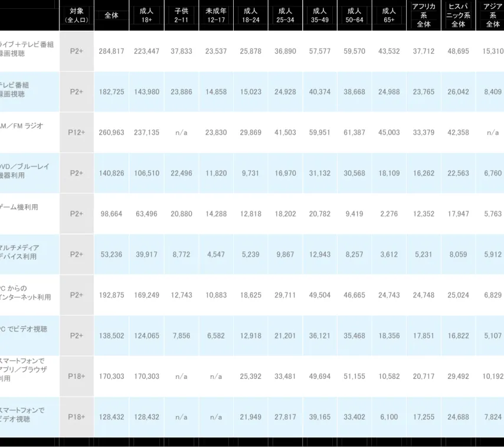Viewport: 504px width, 448px height.
Task: Click the PC でビデオ視聴 row label
Action: [24, 329]
